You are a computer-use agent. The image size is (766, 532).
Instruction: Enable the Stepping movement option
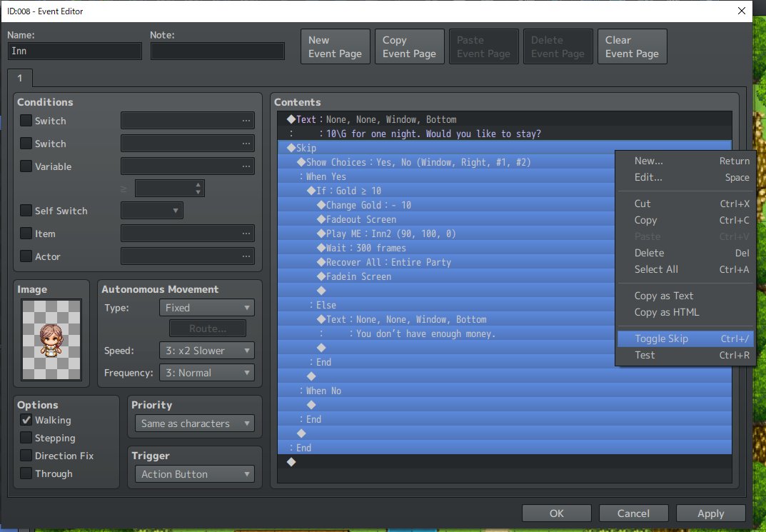27,438
